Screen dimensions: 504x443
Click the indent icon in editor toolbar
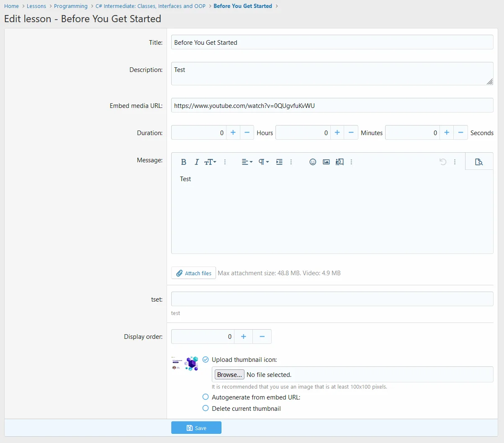pyautogui.click(x=279, y=162)
